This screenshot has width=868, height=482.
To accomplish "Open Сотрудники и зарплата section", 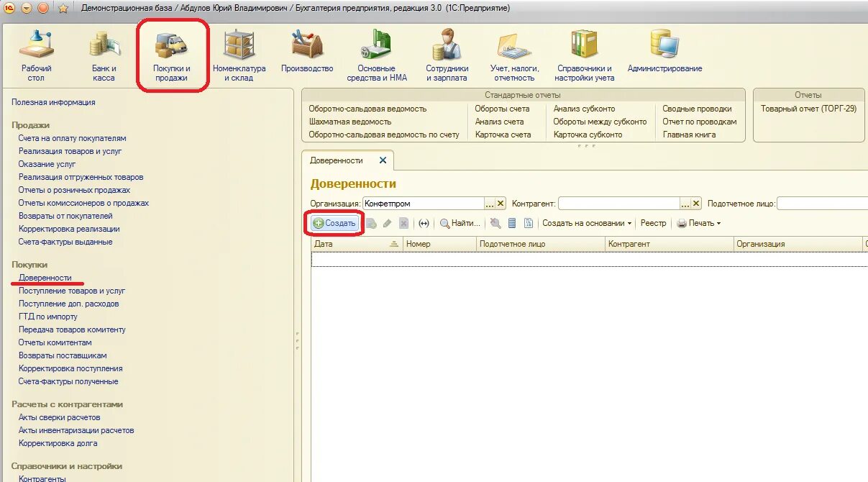I will pos(447,56).
